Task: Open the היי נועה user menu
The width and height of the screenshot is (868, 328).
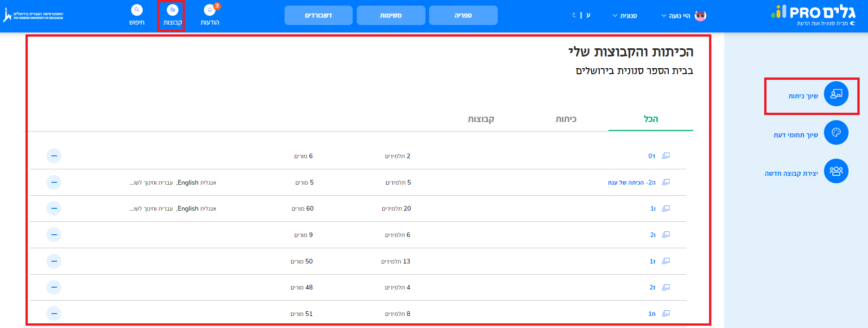Action: [x=676, y=16]
